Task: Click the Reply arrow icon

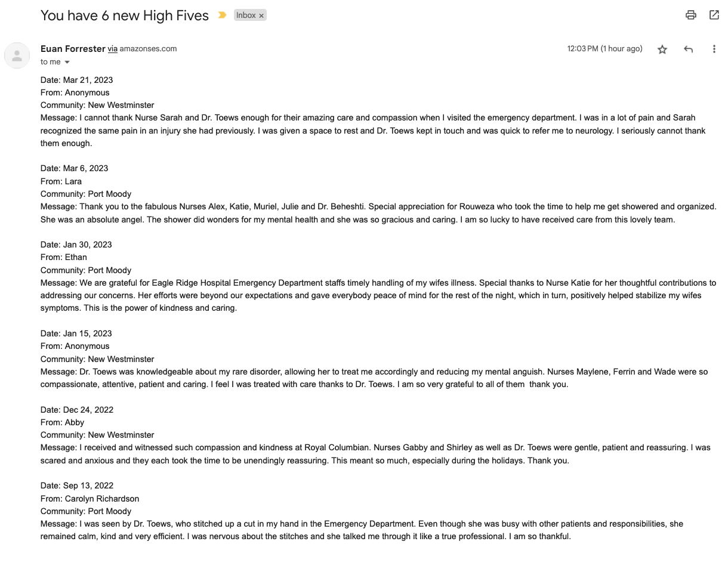Action: pos(688,50)
